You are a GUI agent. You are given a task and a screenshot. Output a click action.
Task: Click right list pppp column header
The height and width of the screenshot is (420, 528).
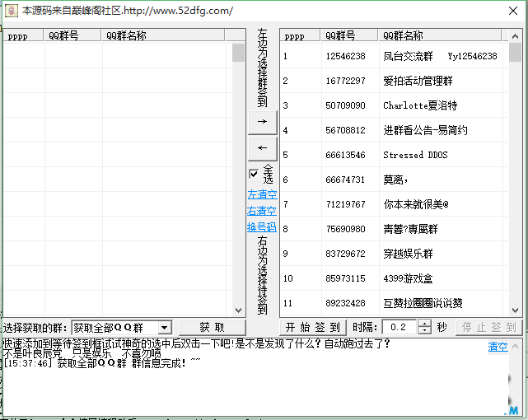tap(300, 35)
